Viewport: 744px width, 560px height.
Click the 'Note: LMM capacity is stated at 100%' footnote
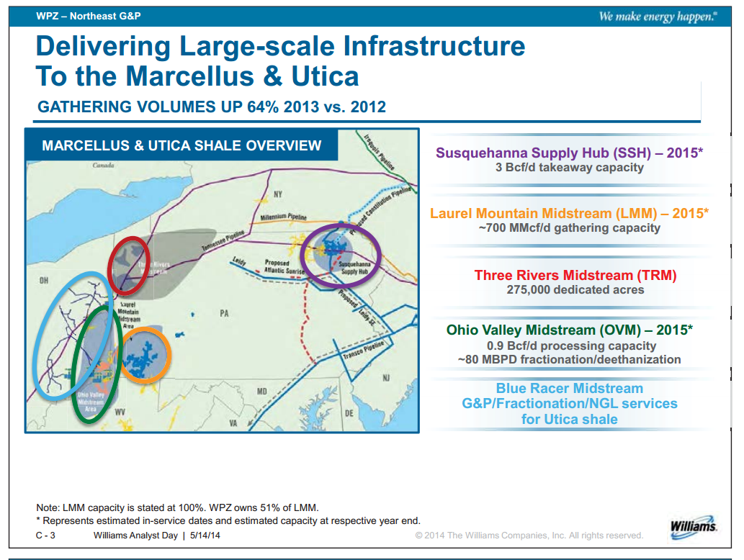(177, 508)
